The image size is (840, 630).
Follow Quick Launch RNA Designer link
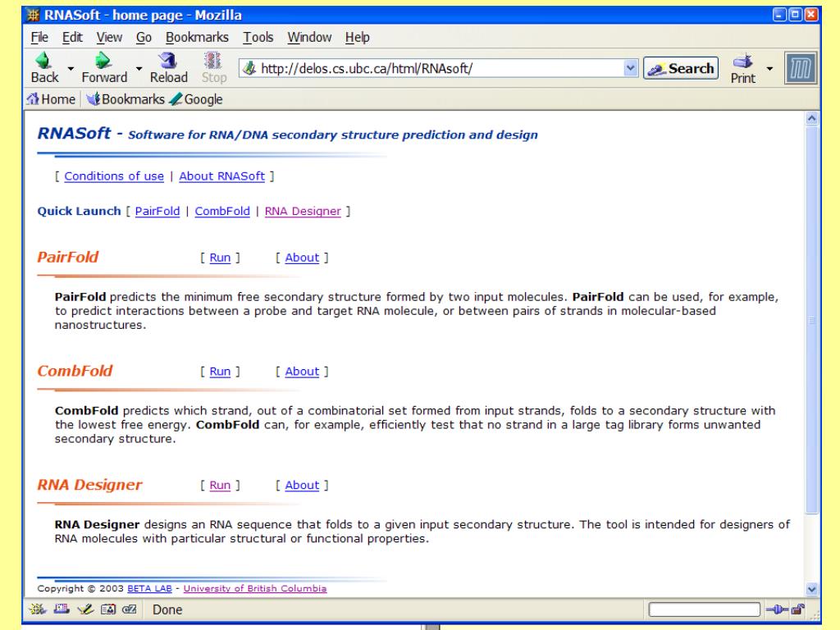(x=303, y=211)
